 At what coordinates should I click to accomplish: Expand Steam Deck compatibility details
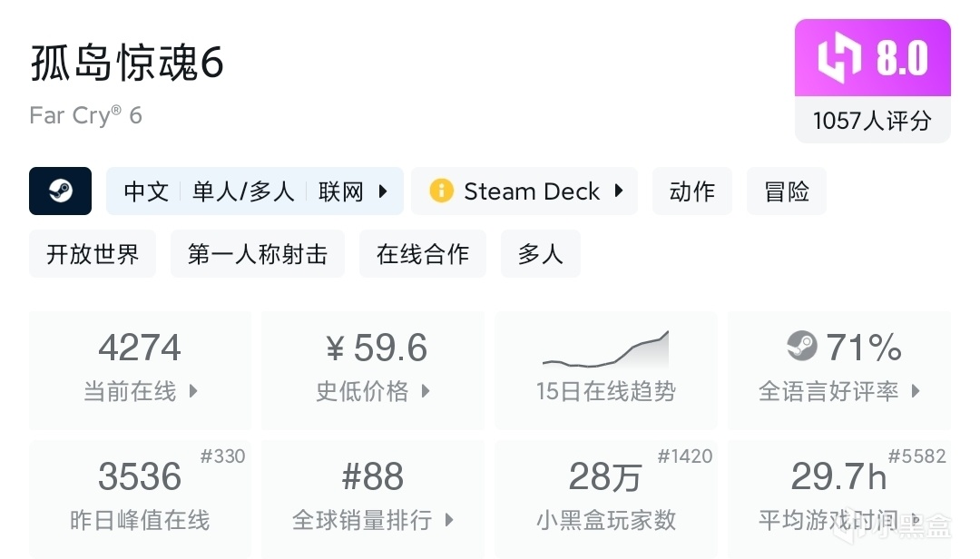tap(619, 191)
